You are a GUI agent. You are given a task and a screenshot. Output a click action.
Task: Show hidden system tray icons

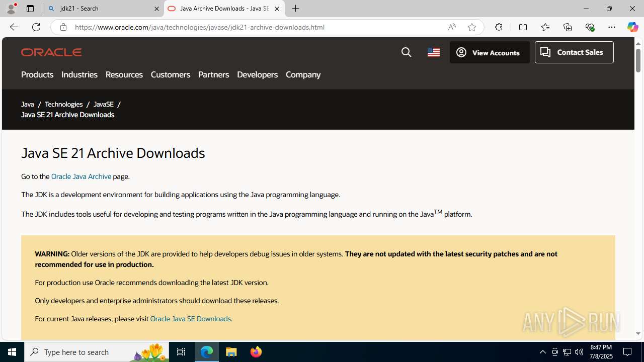[x=542, y=352]
